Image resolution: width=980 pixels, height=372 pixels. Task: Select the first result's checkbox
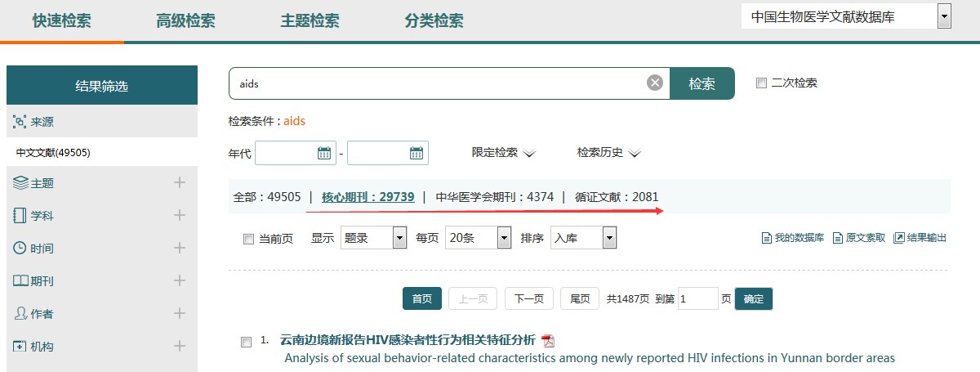click(x=247, y=343)
